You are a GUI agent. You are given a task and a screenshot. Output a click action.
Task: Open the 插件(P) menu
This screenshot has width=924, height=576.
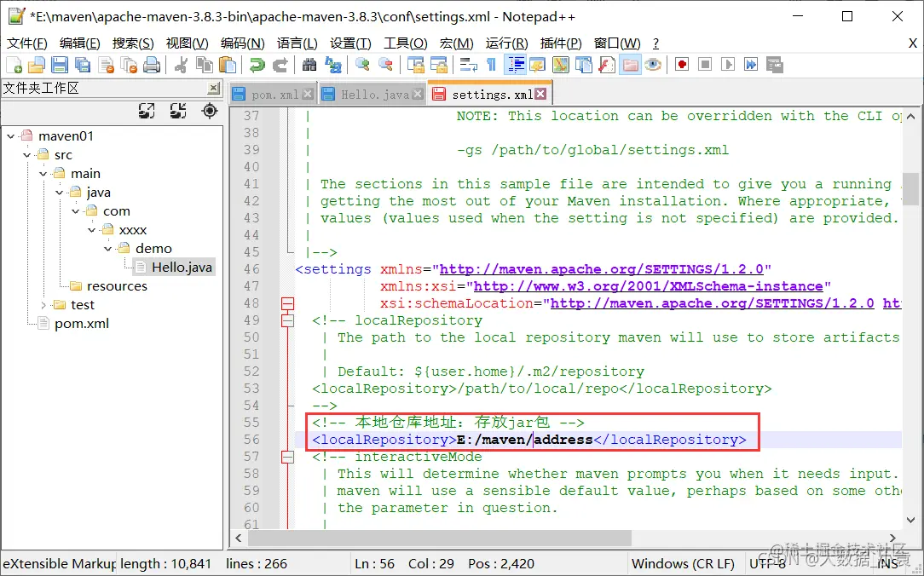point(560,43)
